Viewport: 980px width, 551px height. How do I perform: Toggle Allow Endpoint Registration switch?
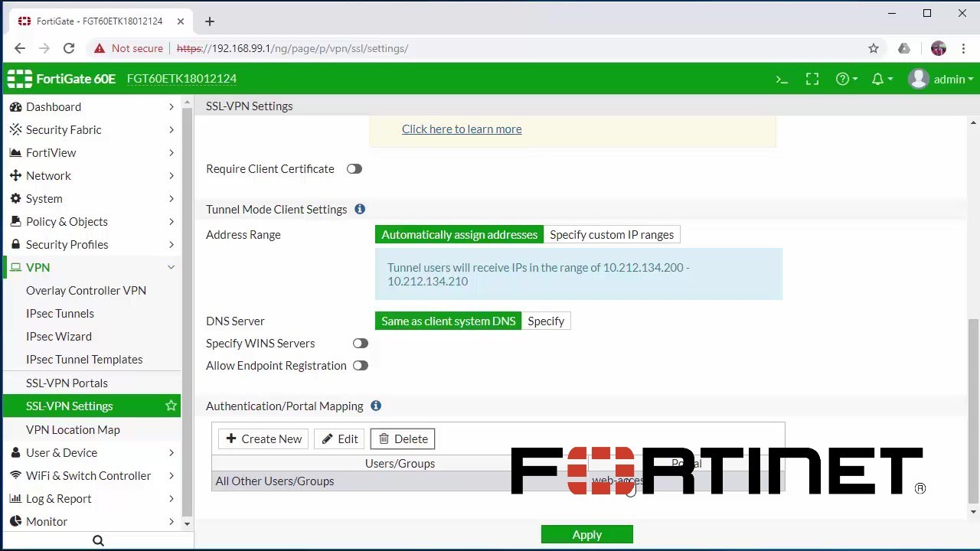pos(361,366)
